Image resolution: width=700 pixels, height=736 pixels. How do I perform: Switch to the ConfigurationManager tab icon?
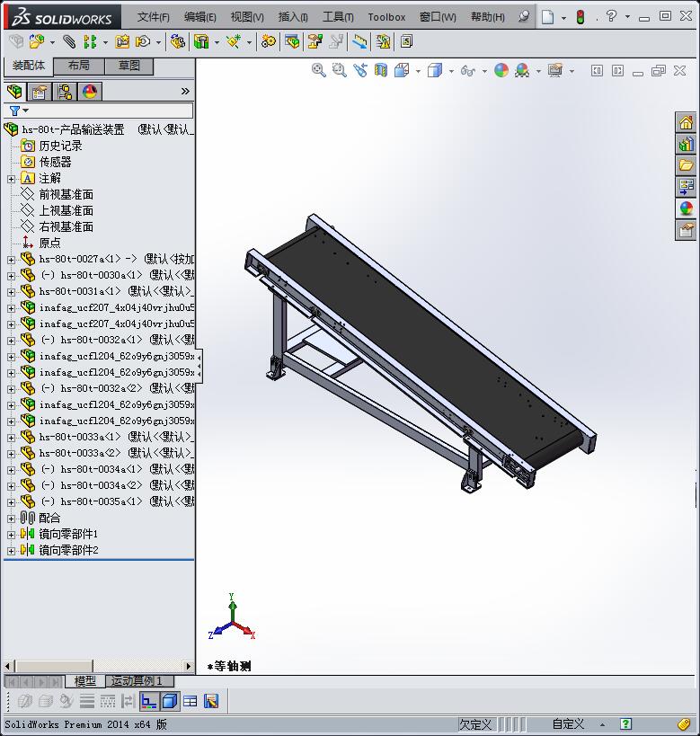[65, 92]
